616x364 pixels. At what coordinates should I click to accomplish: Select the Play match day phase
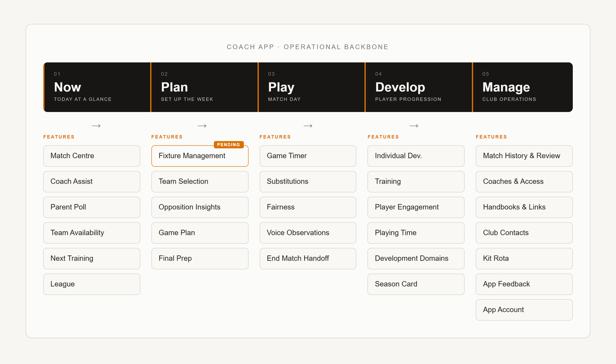click(x=311, y=87)
